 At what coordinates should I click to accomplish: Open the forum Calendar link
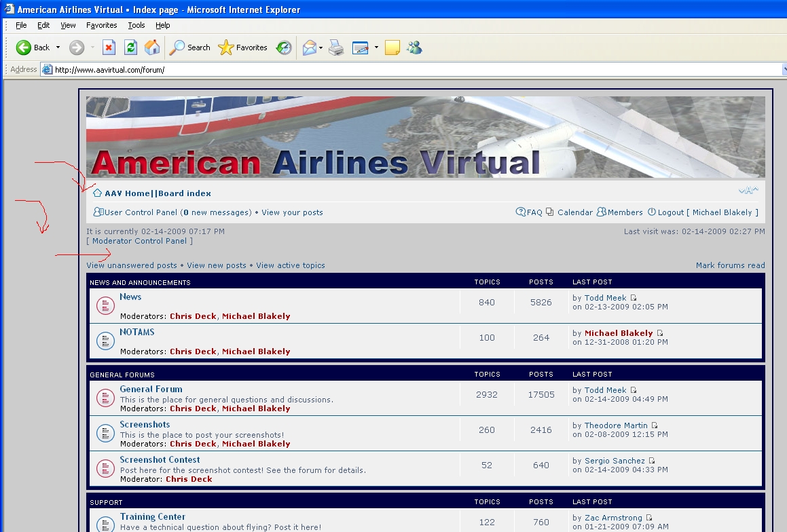pyautogui.click(x=574, y=212)
